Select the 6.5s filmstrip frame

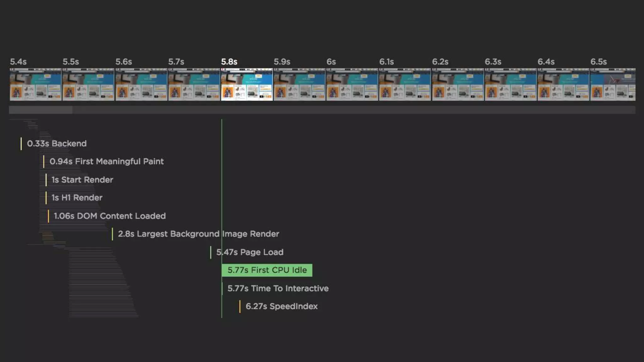613,84
